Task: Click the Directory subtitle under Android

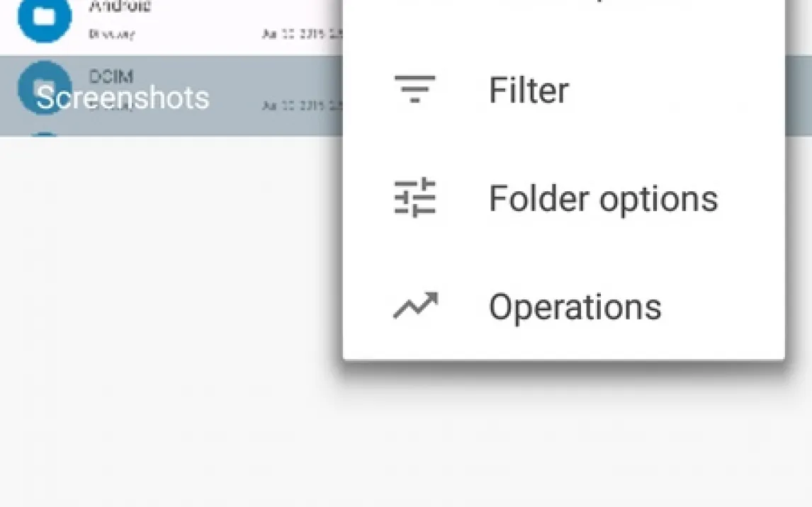Action: click(112, 33)
